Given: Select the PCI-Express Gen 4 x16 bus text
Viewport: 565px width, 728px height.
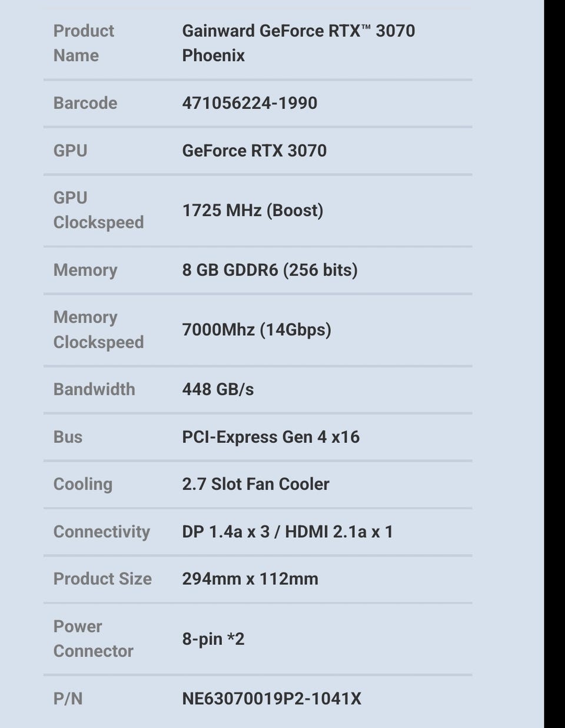Looking at the screenshot, I should pyautogui.click(x=271, y=437).
